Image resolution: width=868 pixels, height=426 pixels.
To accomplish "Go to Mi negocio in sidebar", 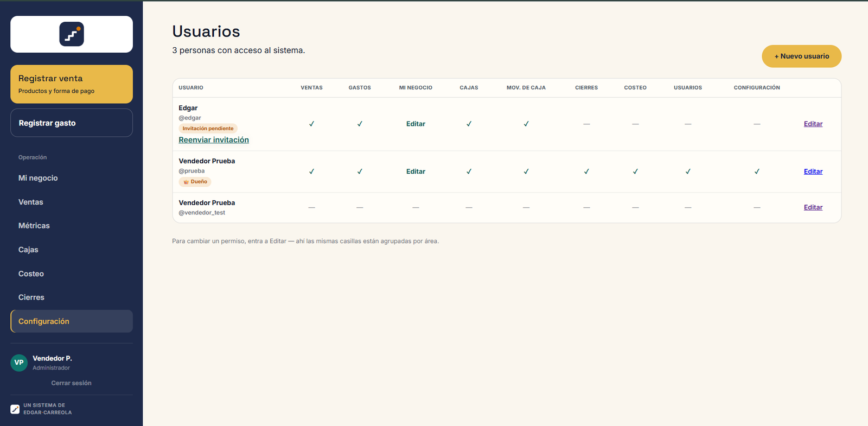I will pos(72,178).
